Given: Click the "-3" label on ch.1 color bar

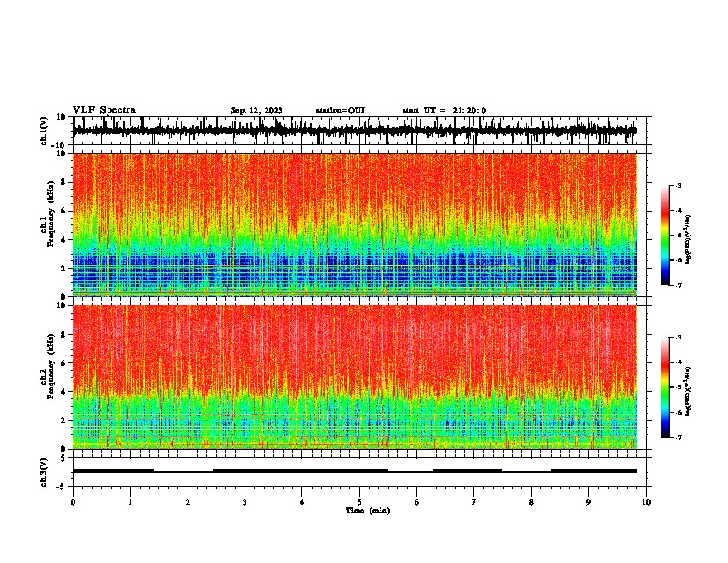Looking at the screenshot, I should (x=678, y=185).
